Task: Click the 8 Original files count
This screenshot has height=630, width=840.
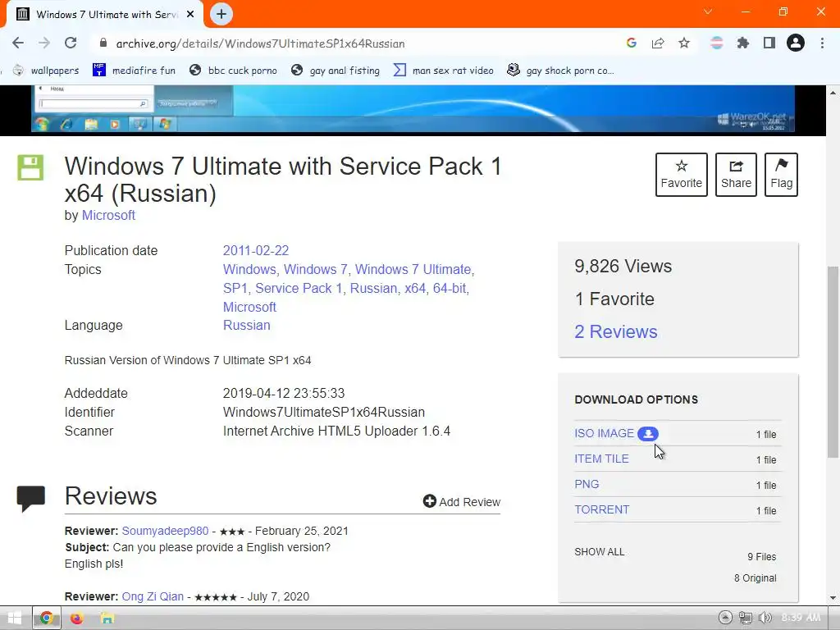Action: click(756, 578)
